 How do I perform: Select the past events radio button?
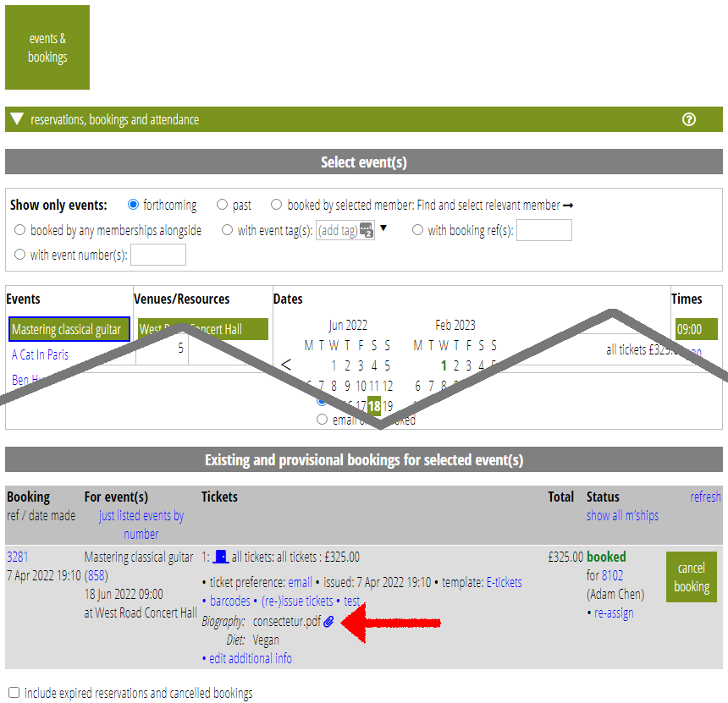(x=223, y=205)
